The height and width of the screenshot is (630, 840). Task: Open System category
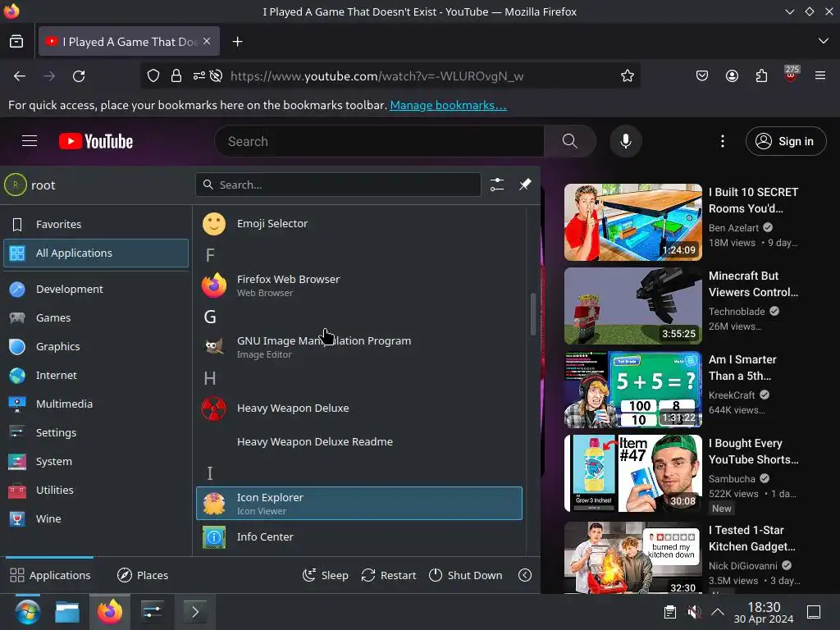click(x=96, y=461)
